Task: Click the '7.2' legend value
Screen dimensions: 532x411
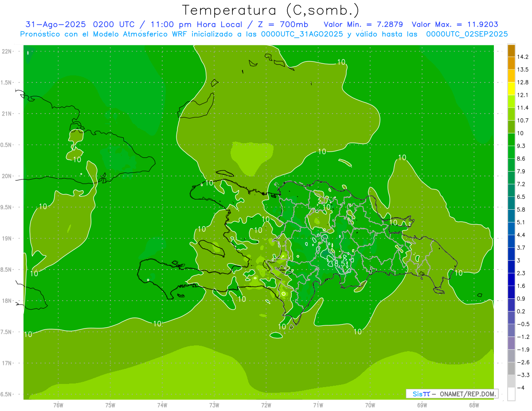Action: pyautogui.click(x=522, y=184)
